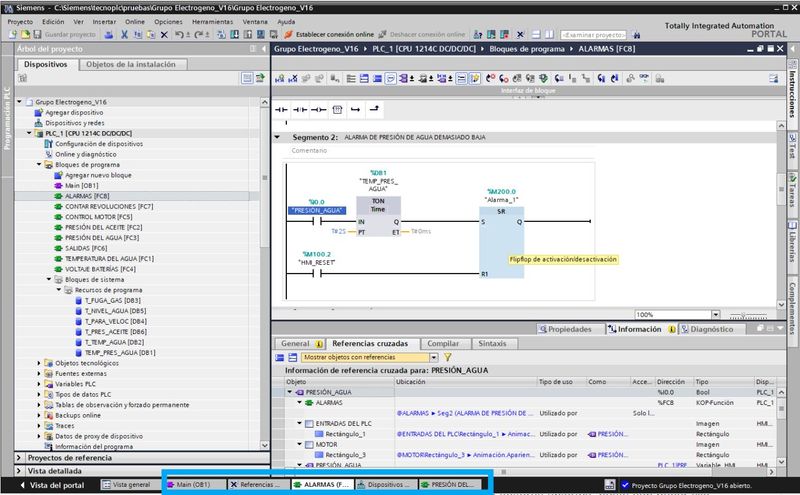The image size is (800, 495).
Task: Click the SR flip-flop block
Action: coord(501,242)
